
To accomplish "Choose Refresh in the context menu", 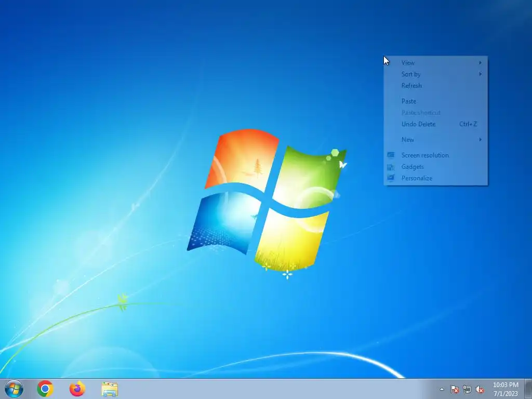I will [436, 86].
